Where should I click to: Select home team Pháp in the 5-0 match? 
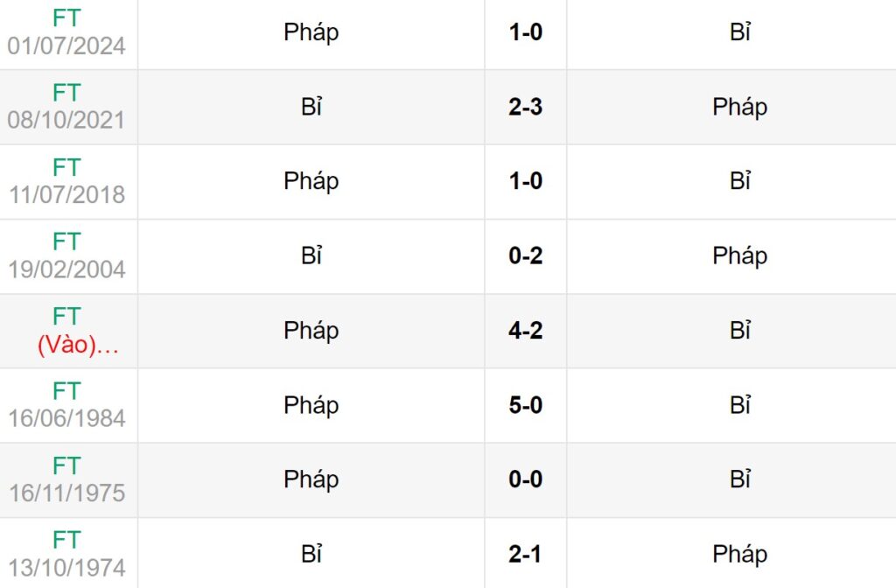[x=311, y=405]
